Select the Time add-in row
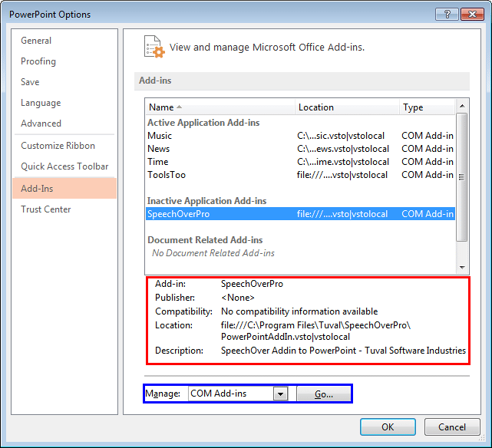The height and width of the screenshot is (448, 492). click(300, 162)
